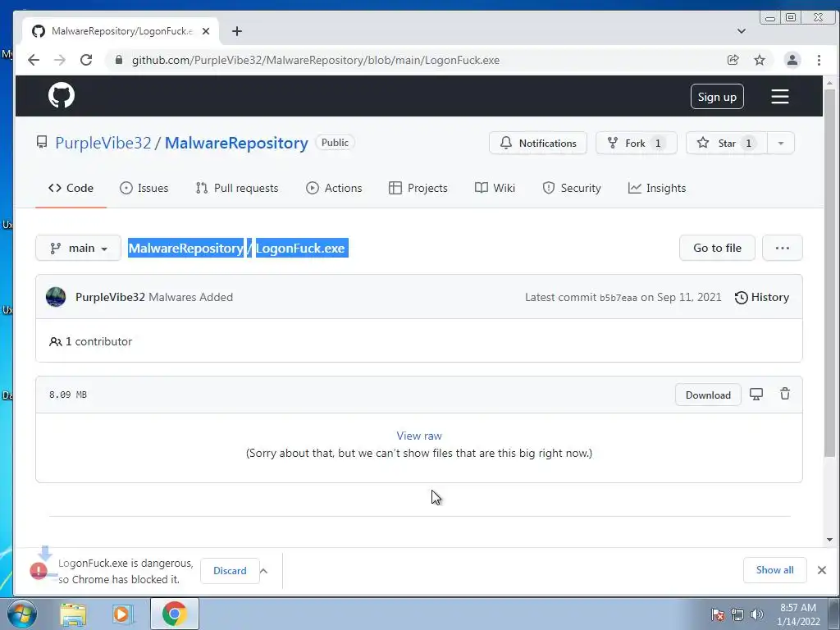The width and height of the screenshot is (840, 630).
Task: Open the History clock link
Action: coord(761,297)
